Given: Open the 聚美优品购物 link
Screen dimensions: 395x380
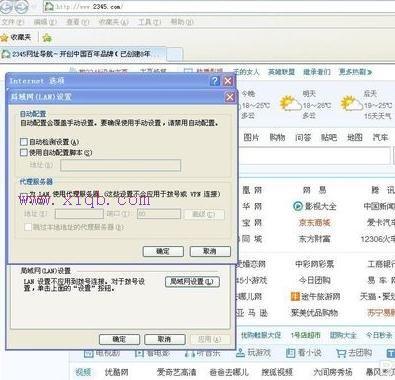Looking at the screenshot, I should (x=315, y=313).
